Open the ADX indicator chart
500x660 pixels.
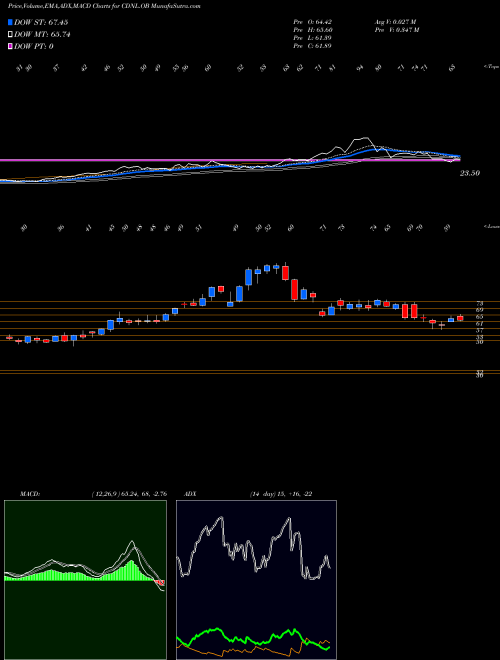click(256, 580)
